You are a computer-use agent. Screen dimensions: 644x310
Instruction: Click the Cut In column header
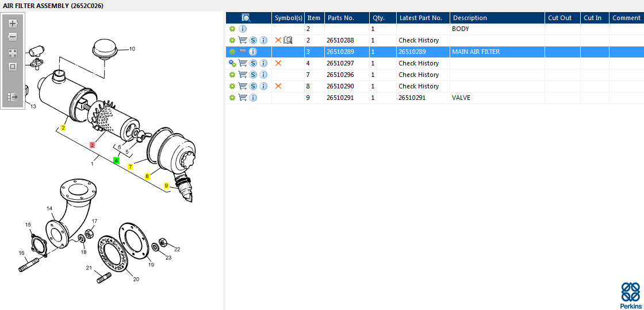[595, 18]
